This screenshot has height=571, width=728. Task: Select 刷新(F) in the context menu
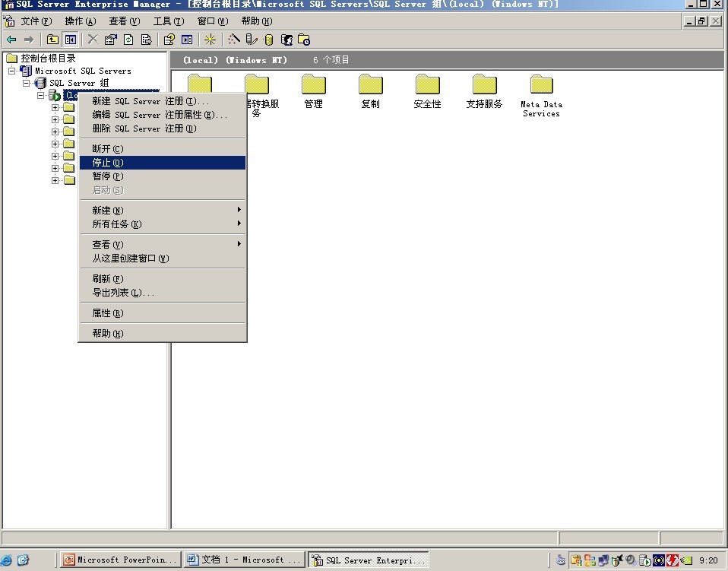point(163,279)
